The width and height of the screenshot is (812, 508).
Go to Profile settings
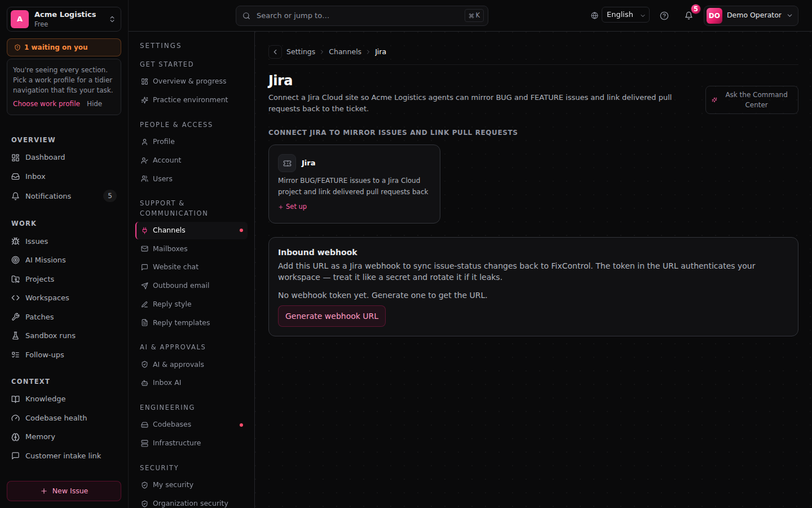pyautogui.click(x=191, y=142)
